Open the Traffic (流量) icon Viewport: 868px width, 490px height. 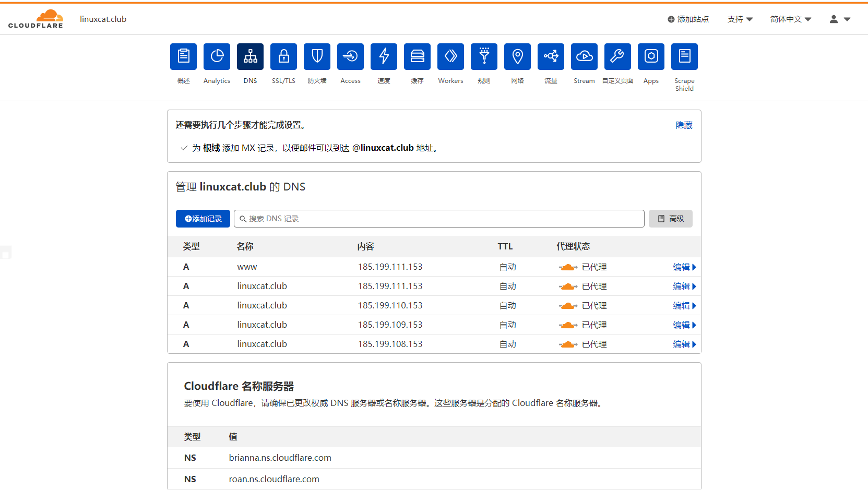coord(551,56)
